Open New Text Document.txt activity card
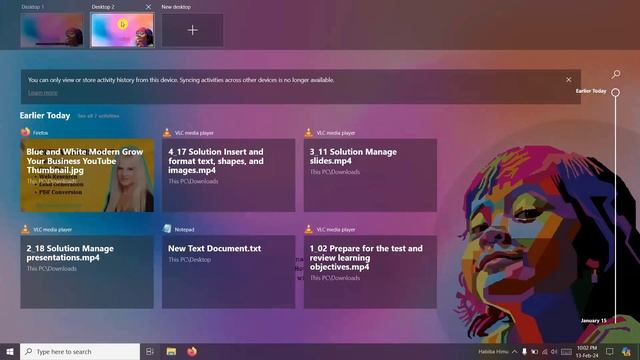640x360 pixels. click(229, 272)
